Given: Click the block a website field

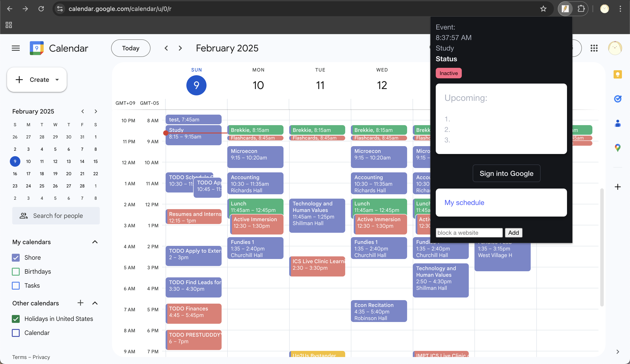Looking at the screenshot, I should coord(469,233).
